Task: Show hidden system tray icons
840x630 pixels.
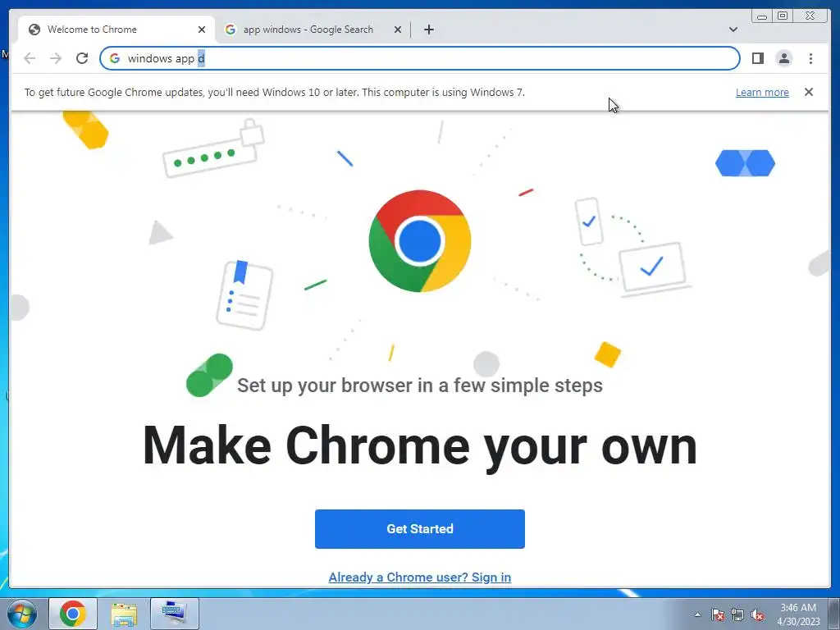Action: coord(697,614)
